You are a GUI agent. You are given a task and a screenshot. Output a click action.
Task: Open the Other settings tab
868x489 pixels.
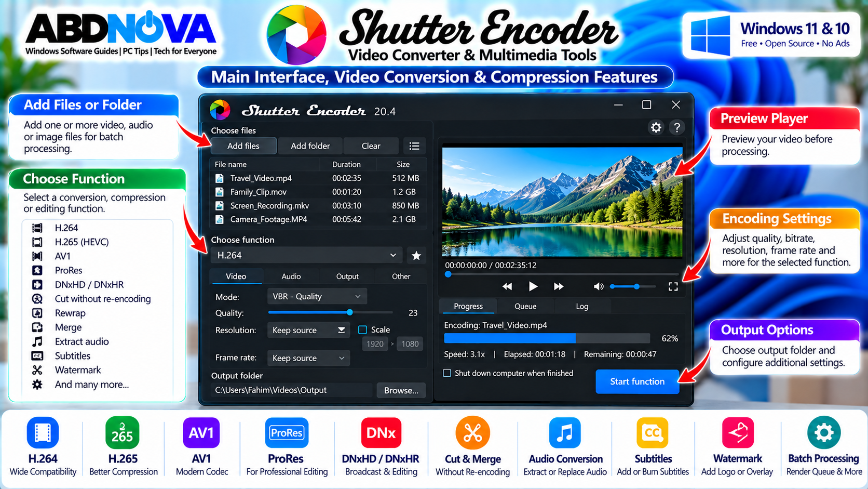(401, 276)
